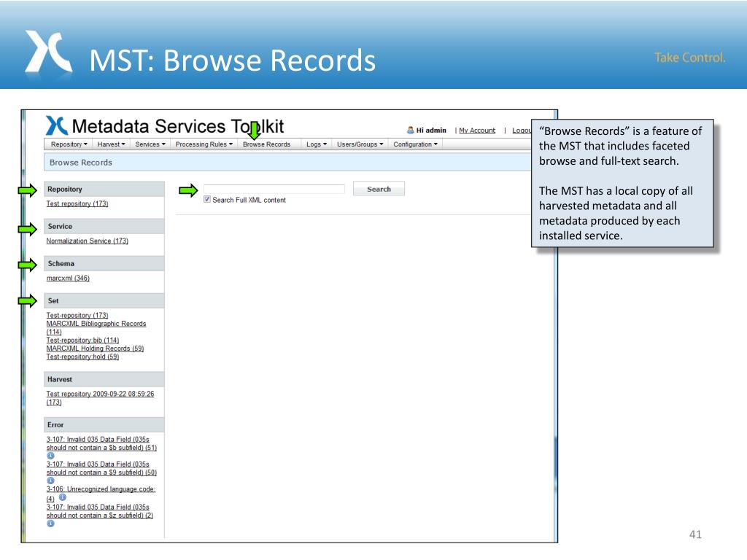747x560 pixels.
Task: Click into the search text field
Action: (274, 189)
